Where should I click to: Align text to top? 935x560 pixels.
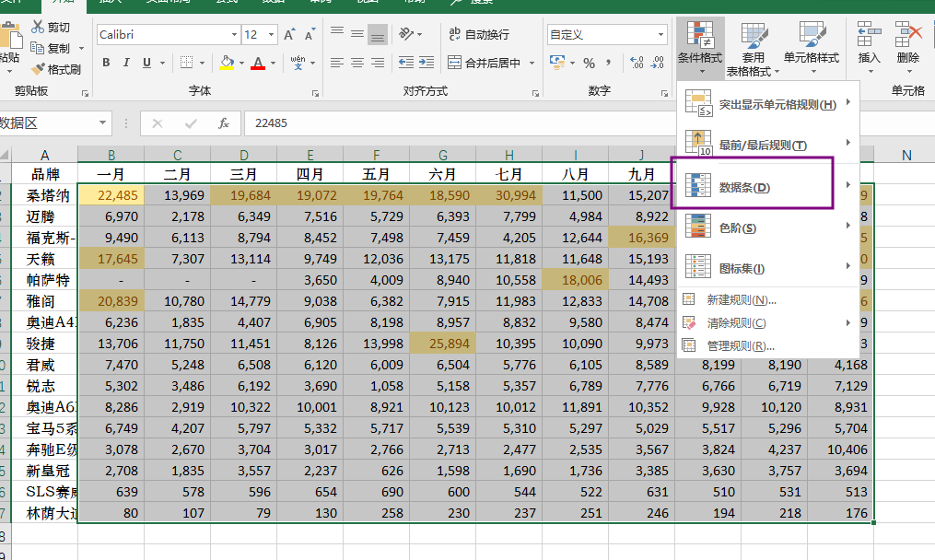337,33
